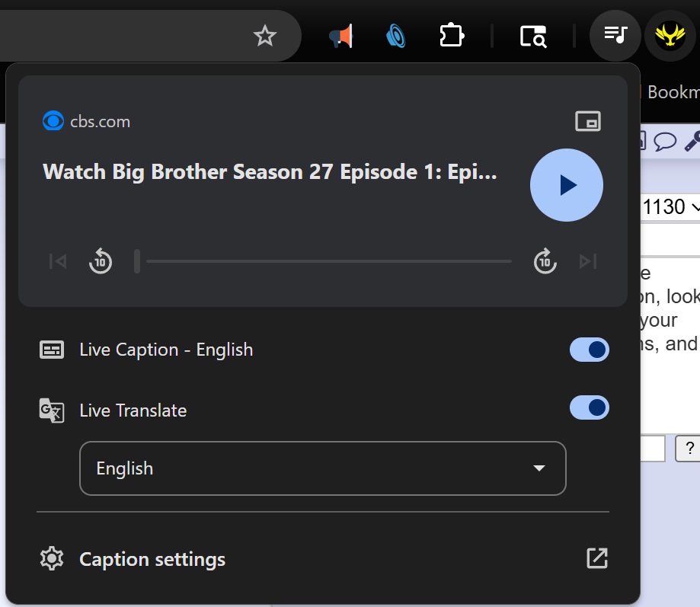This screenshot has height=607, width=700.
Task: Turn off Live Translate toggle
Action: tap(589, 407)
